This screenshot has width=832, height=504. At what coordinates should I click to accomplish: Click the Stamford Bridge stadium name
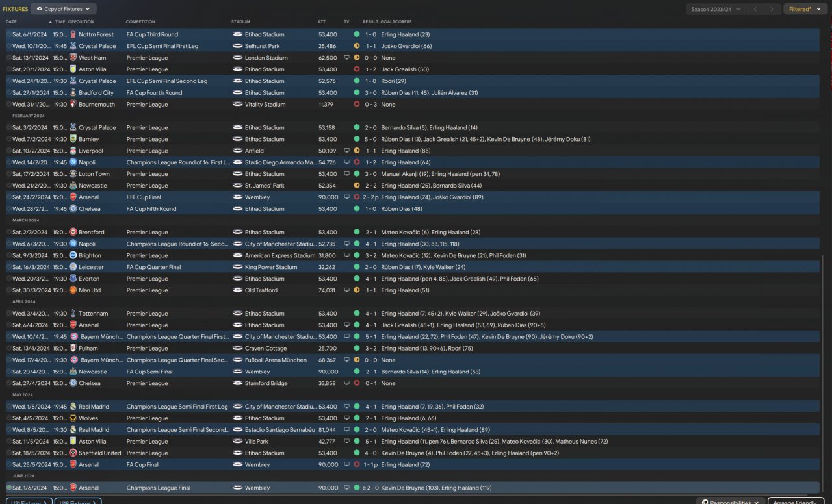tap(266, 383)
